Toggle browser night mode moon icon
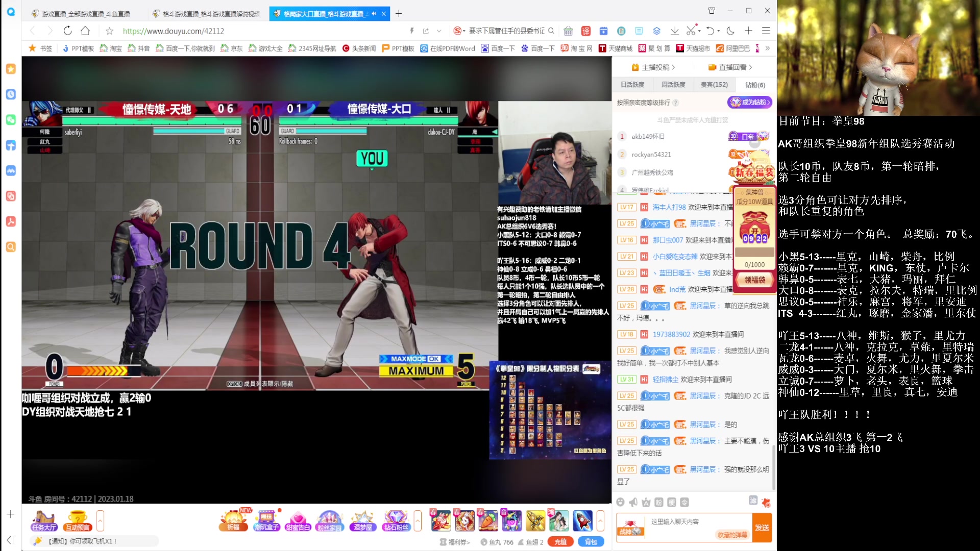980x551 pixels. tap(730, 31)
